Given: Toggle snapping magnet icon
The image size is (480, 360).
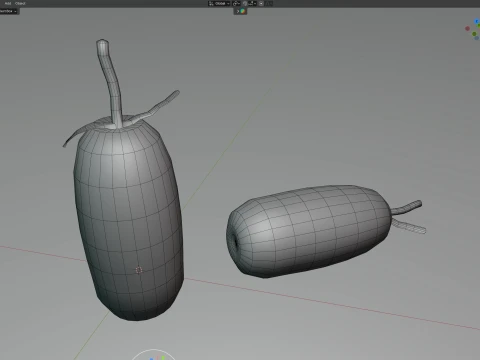Looking at the screenshot, I should tap(245, 3).
